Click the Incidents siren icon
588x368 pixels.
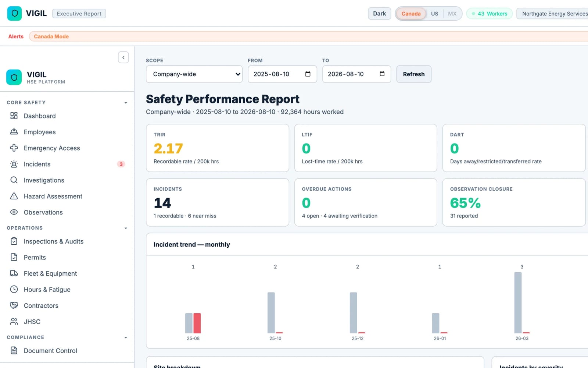coord(14,164)
